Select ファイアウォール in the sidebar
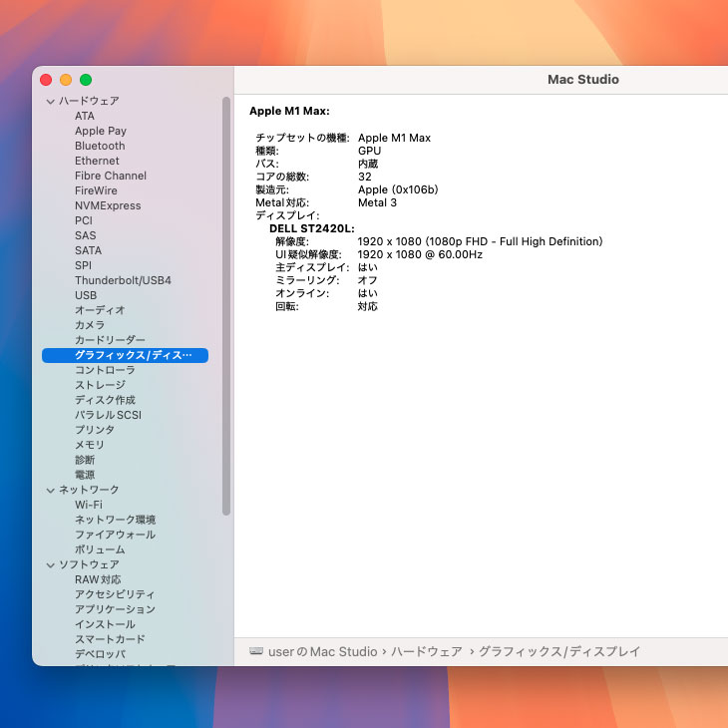Viewport: 728px width, 728px height. pos(115,535)
